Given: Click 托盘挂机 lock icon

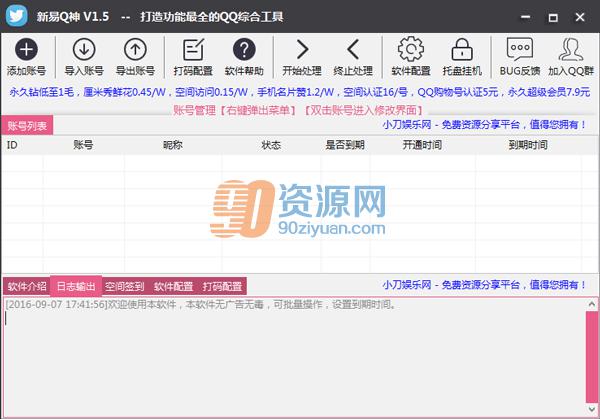Looking at the screenshot, I should [x=462, y=49].
